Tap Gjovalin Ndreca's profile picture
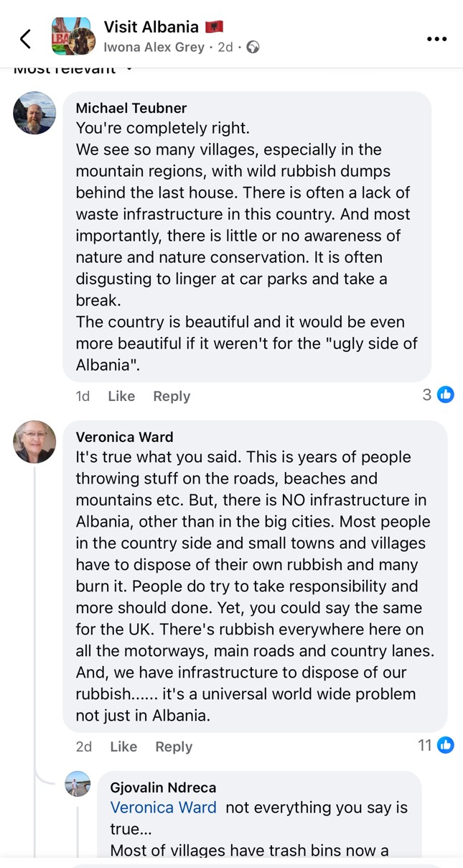This screenshot has height=868, width=463. (78, 784)
